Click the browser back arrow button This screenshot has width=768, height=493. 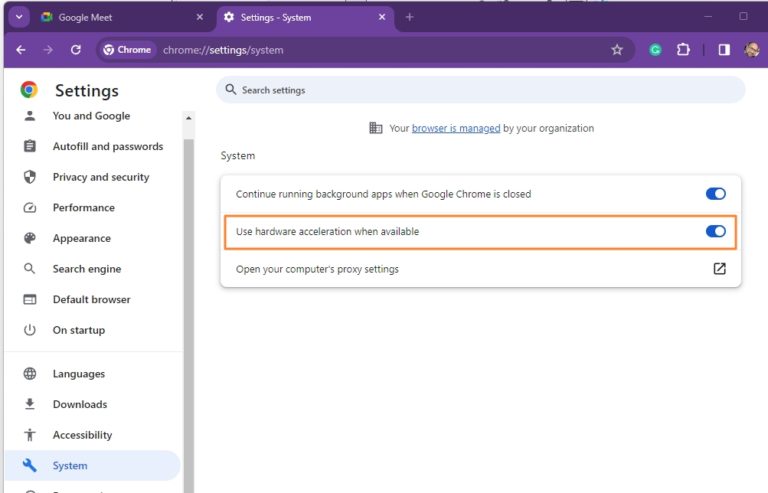click(x=21, y=50)
